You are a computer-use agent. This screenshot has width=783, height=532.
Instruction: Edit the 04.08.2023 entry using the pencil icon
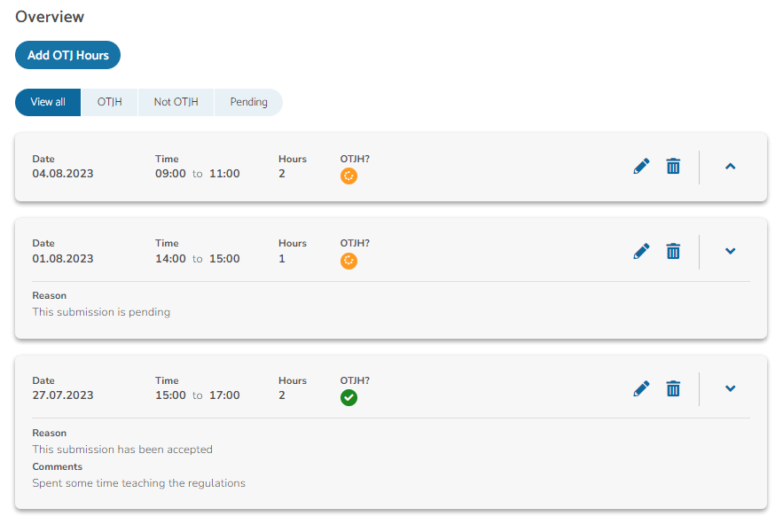[x=641, y=166]
